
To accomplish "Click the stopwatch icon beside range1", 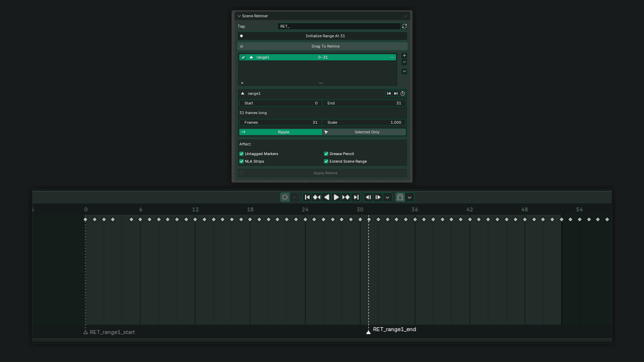I will pos(403,94).
